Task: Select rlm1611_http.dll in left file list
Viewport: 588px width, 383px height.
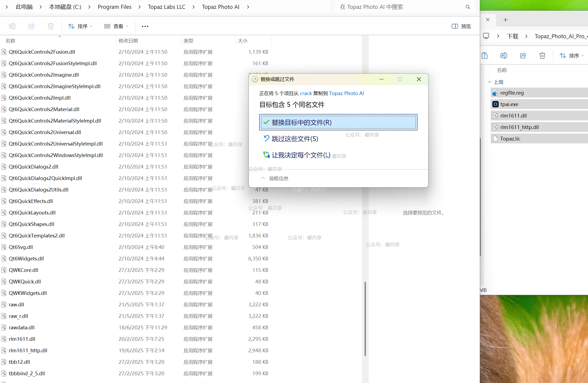Action: 28,350
